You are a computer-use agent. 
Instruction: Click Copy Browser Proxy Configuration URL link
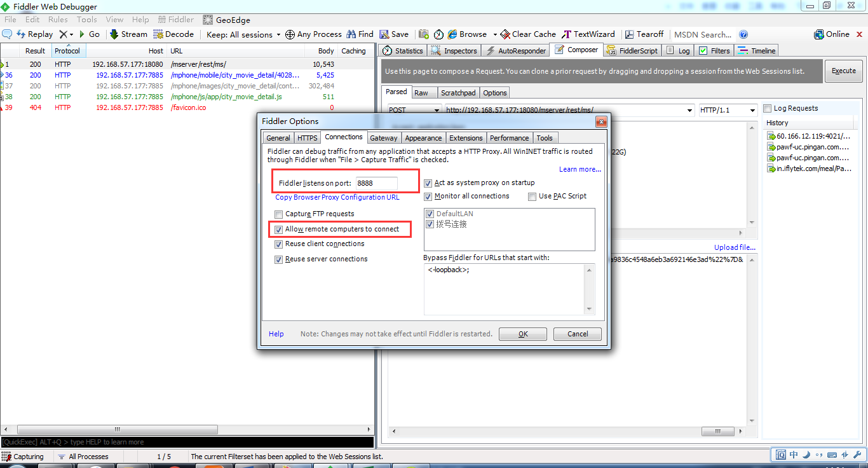point(337,197)
